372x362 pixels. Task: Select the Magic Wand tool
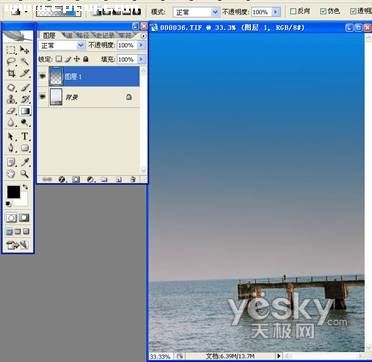point(24,61)
